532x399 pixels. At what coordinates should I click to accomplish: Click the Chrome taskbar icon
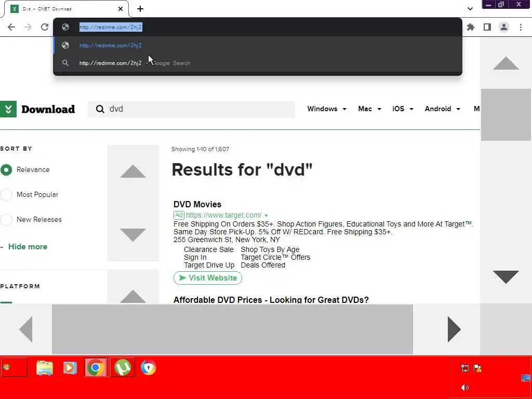coord(96,368)
